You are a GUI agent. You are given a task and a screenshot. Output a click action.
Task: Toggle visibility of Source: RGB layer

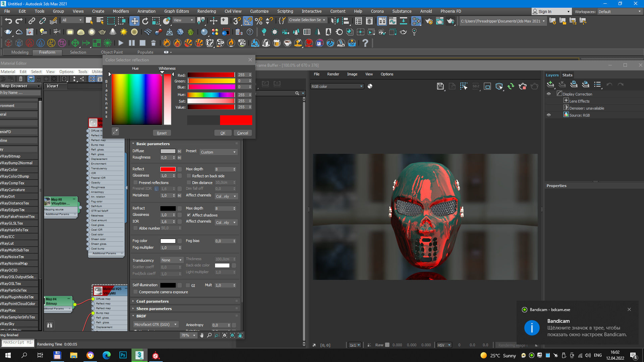point(549,115)
